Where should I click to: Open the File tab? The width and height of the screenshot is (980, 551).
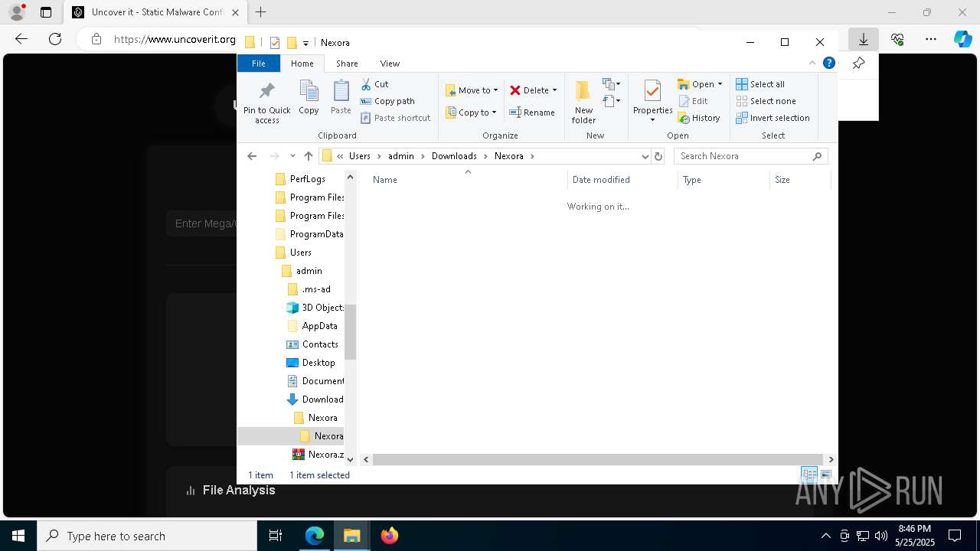click(259, 64)
